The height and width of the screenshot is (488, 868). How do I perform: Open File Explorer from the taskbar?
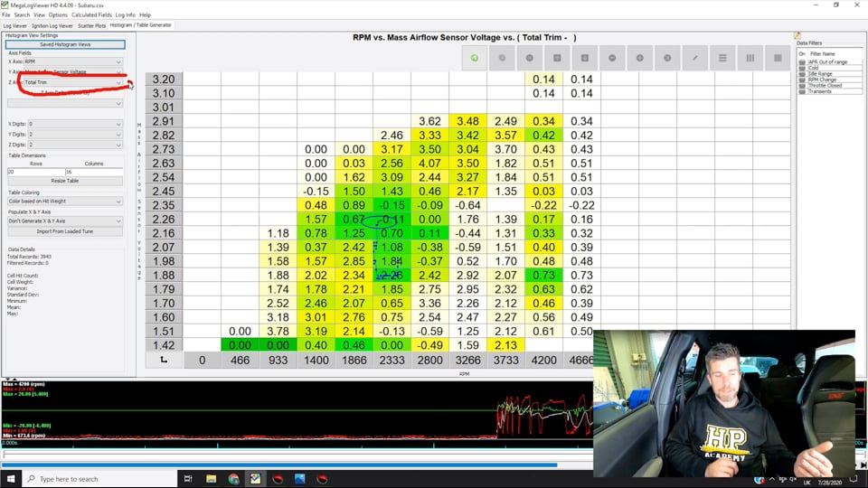211,479
